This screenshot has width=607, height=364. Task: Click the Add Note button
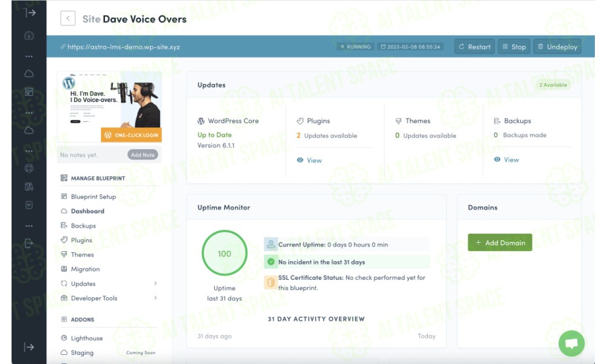click(143, 155)
